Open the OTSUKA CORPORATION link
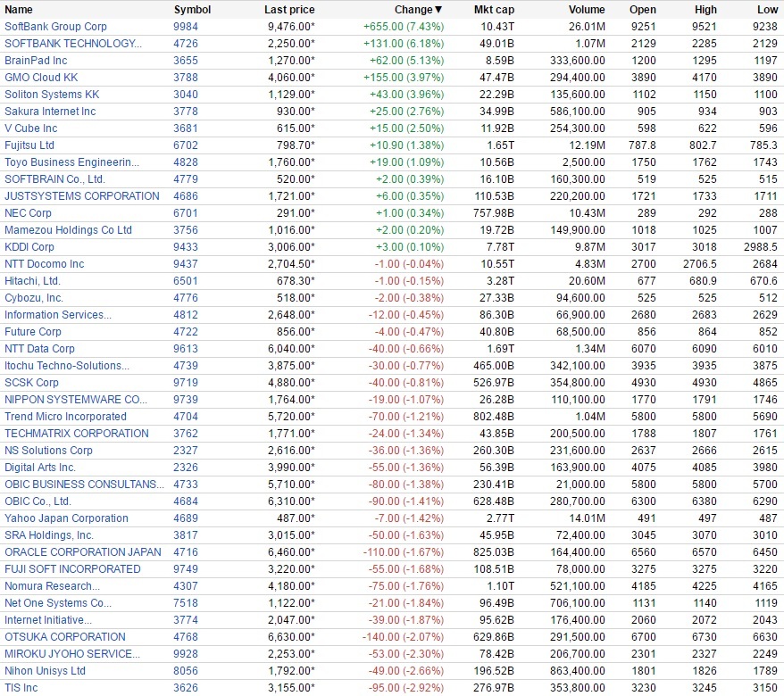This screenshot has width=784, height=696. [65, 637]
